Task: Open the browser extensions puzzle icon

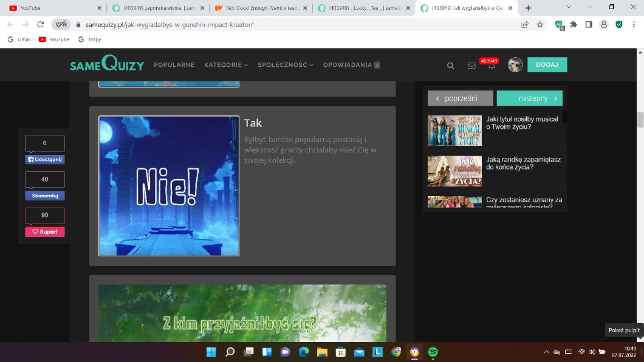Action: click(x=574, y=24)
